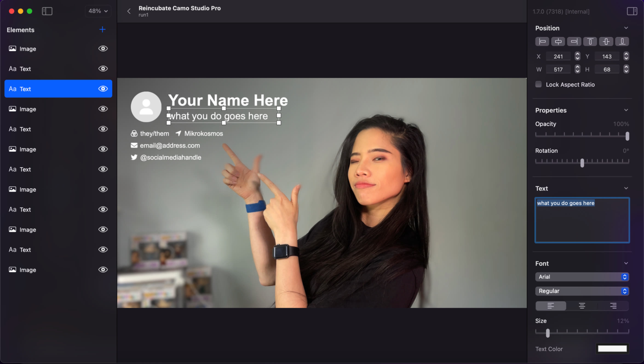The image size is (644, 364).
Task: Click the horizontal-center position icon
Action: tap(558, 42)
